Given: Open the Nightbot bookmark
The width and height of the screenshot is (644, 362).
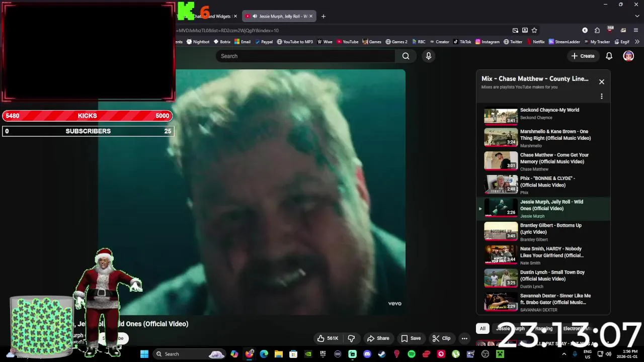Looking at the screenshot, I should 198,42.
